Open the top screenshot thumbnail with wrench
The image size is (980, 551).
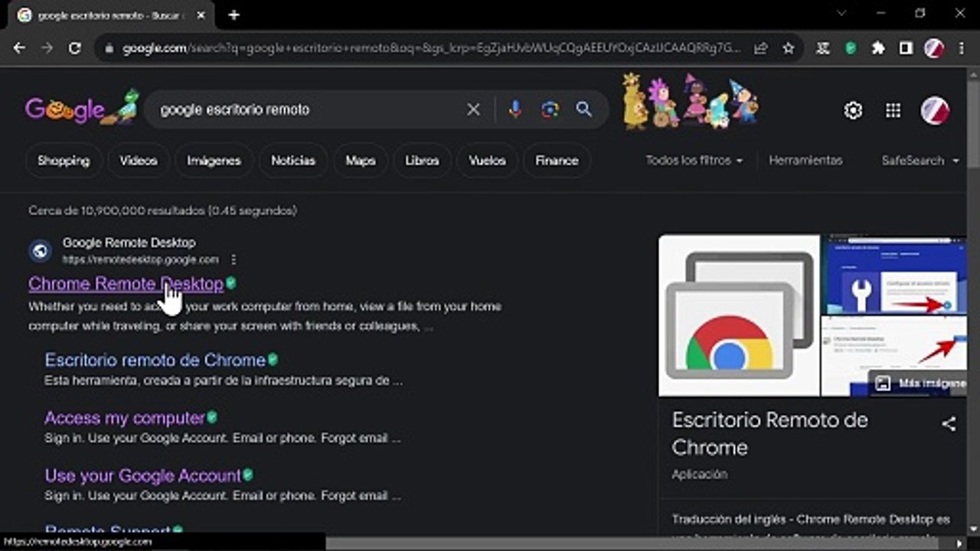click(x=893, y=275)
